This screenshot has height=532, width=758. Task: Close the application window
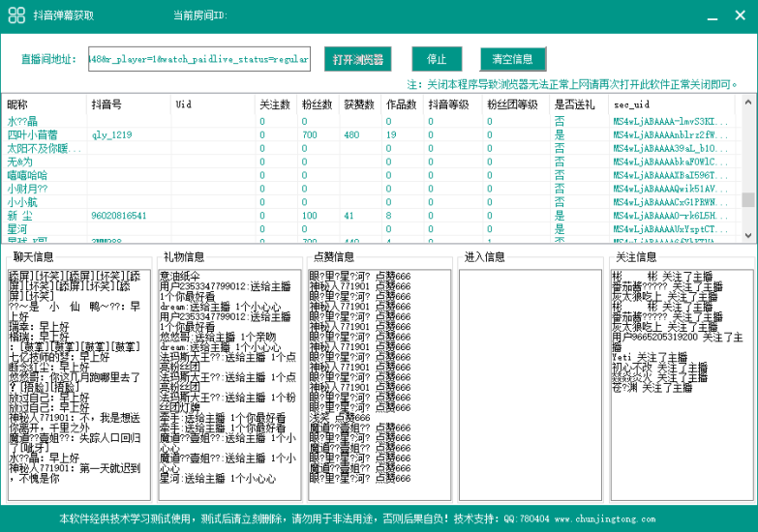click(741, 15)
